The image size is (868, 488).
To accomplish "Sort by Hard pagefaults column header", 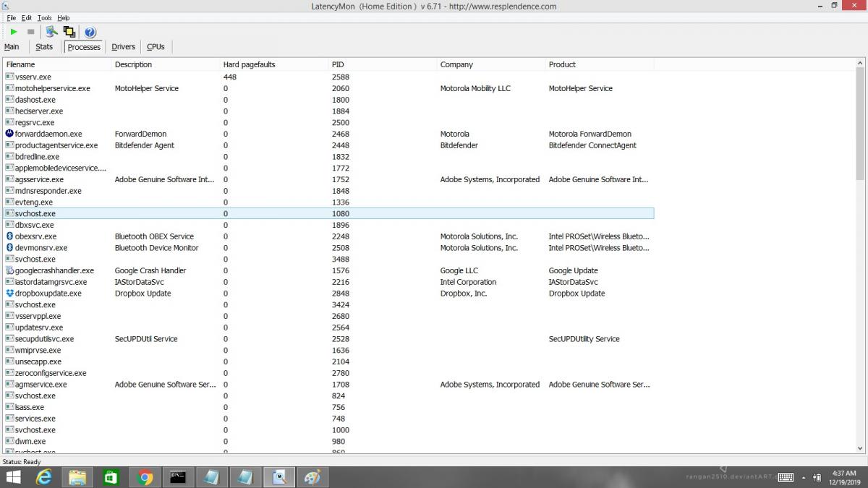I will (274, 64).
